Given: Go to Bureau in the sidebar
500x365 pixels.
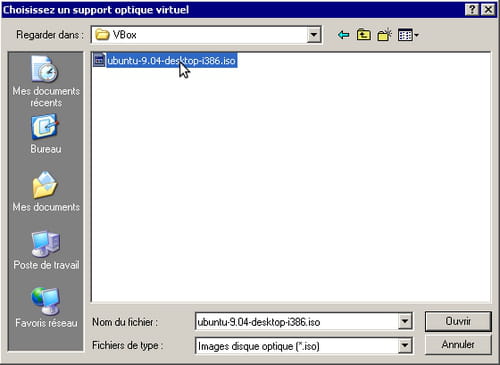Looking at the screenshot, I should pos(46,134).
